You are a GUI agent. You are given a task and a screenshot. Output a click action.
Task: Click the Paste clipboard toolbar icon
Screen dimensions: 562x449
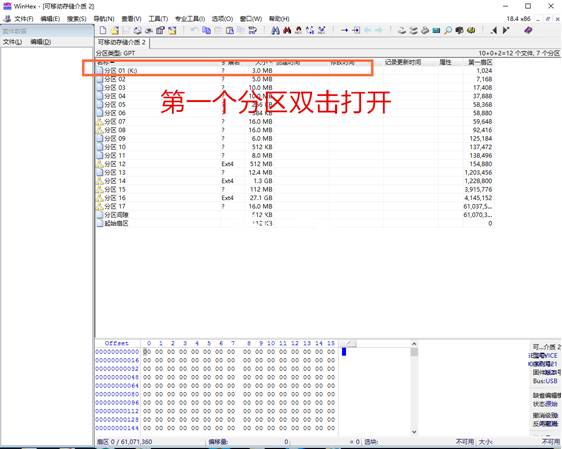click(x=230, y=30)
